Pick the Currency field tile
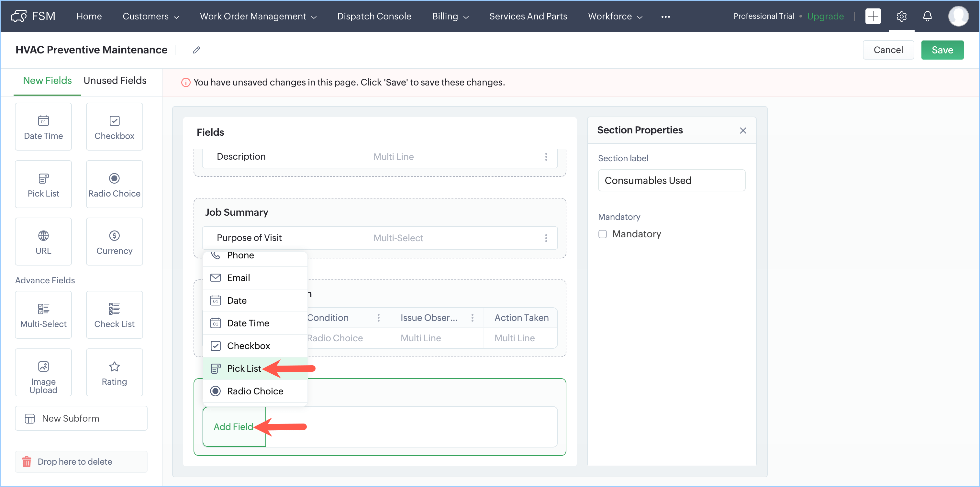 coord(114,242)
